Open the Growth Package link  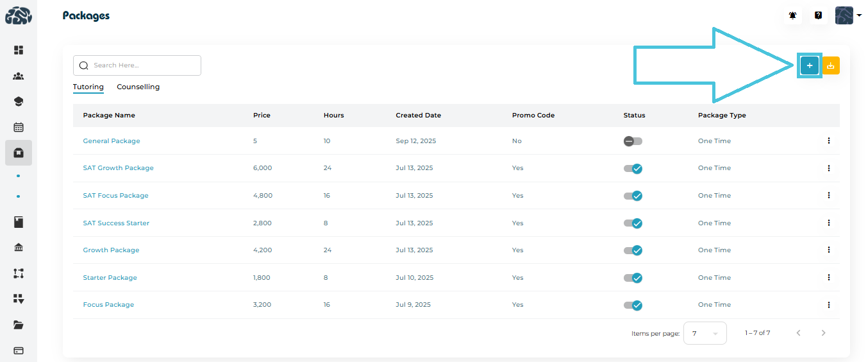pyautogui.click(x=111, y=250)
